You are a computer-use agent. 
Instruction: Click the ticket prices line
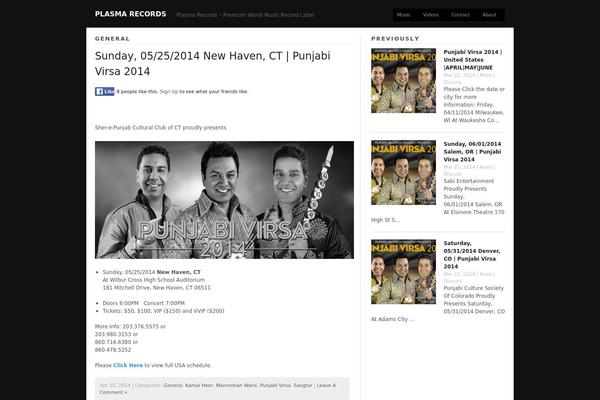(163, 311)
